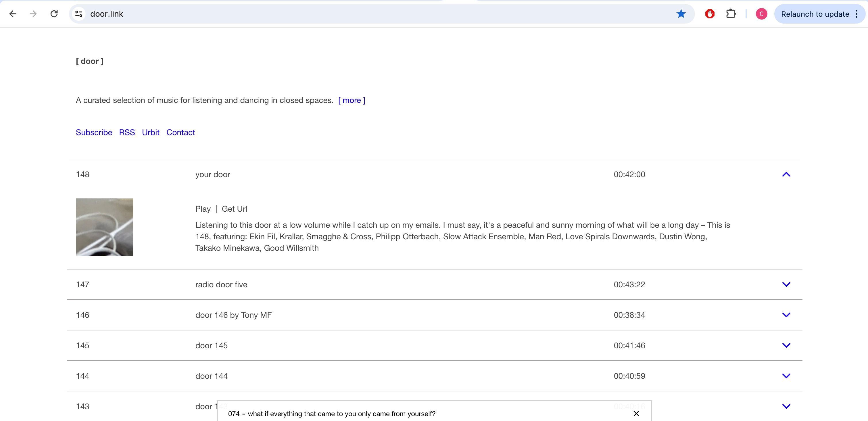Viewport: 868px width, 421px height.
Task: Click the duration 00:41:46
Action: pyautogui.click(x=629, y=345)
